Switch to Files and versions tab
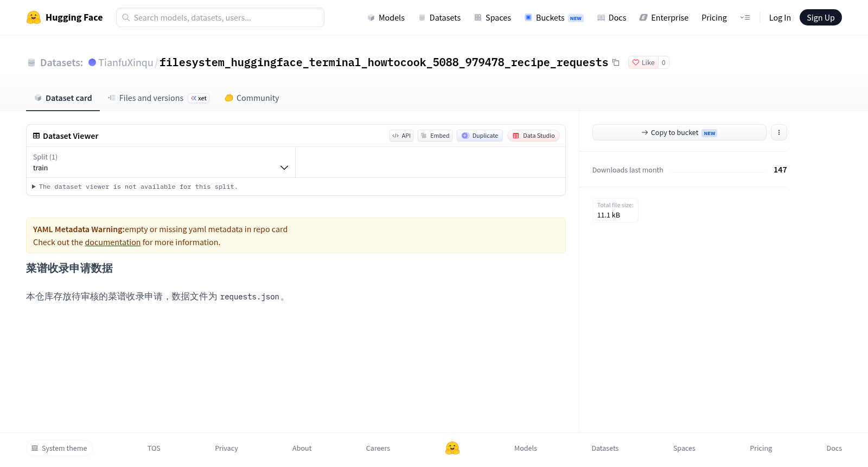This screenshot has width=868, height=467. [x=145, y=98]
